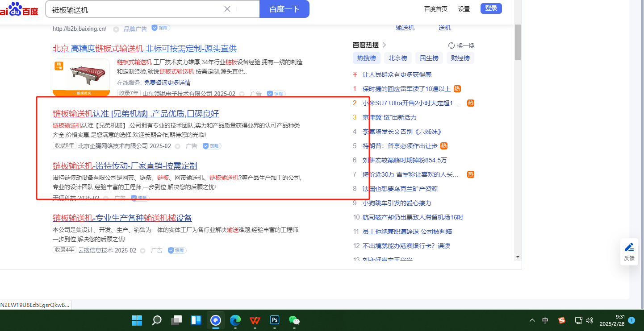Clear the search box with the X icon
Screen dimensions: 644x331
[x=227, y=9]
